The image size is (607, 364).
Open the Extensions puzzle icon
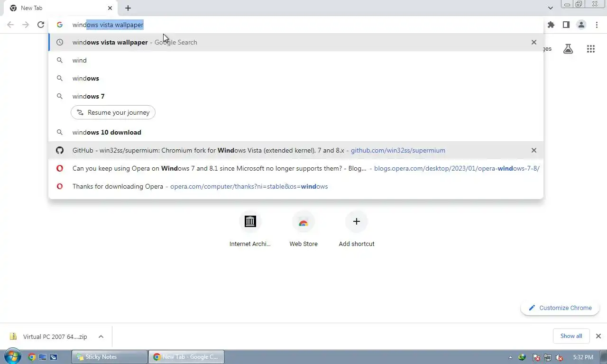[x=551, y=25]
